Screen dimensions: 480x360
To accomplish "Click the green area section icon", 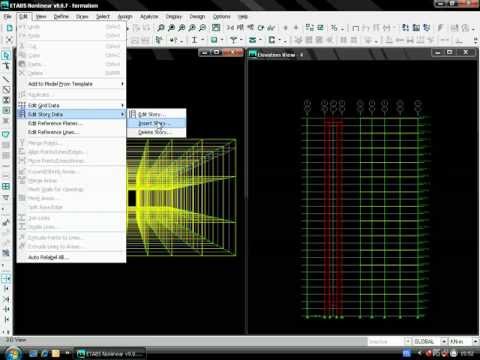I will tap(214, 40).
